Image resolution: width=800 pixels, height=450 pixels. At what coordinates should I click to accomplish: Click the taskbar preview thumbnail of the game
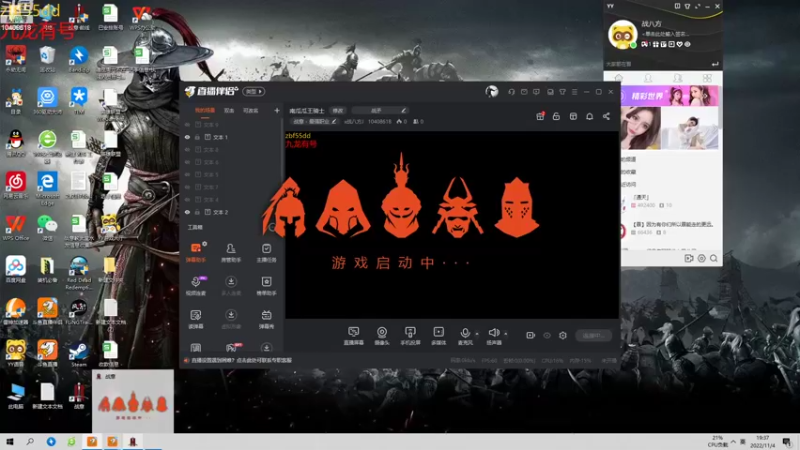coord(133,402)
